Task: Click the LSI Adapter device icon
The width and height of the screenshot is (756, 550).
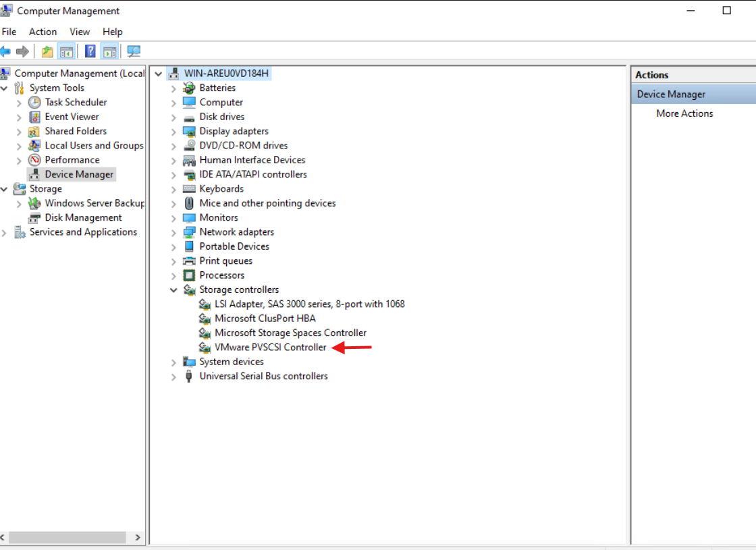Action: click(205, 304)
